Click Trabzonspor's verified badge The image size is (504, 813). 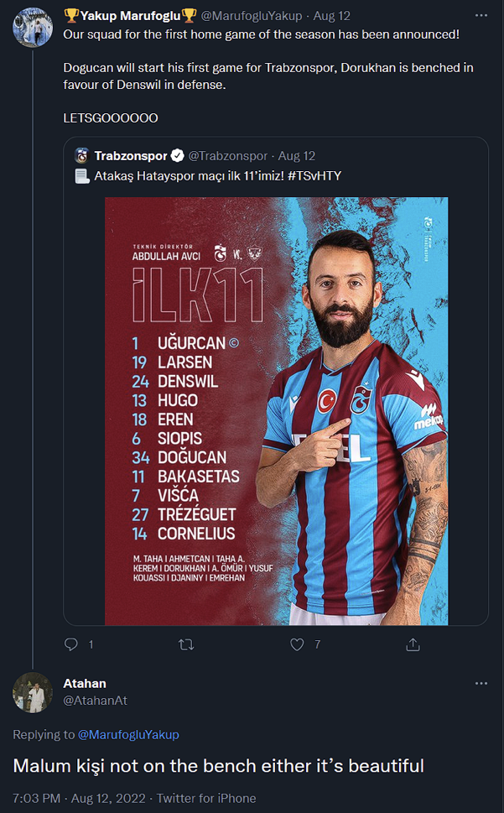coord(178,156)
